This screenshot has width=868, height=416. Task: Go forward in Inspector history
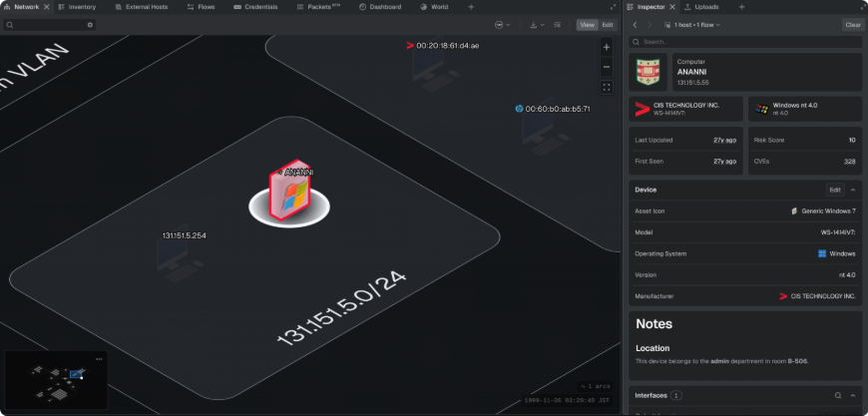[650, 25]
